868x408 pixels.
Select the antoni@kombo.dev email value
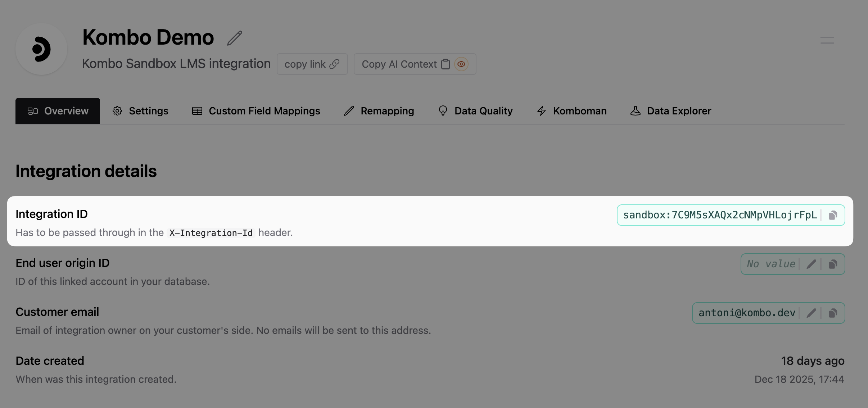click(747, 313)
